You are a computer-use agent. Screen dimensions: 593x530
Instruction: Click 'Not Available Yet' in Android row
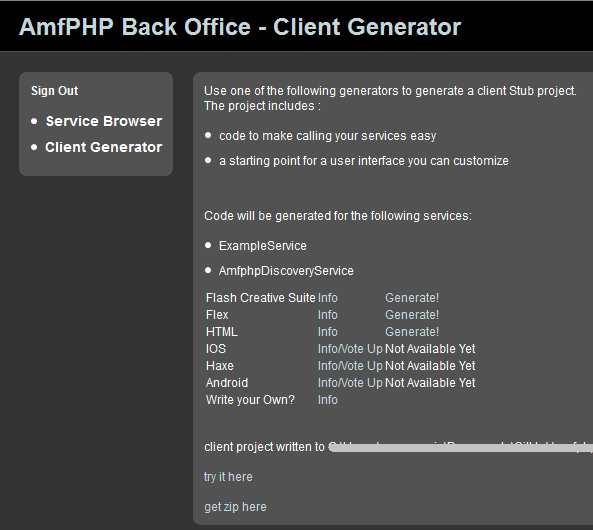[430, 383]
